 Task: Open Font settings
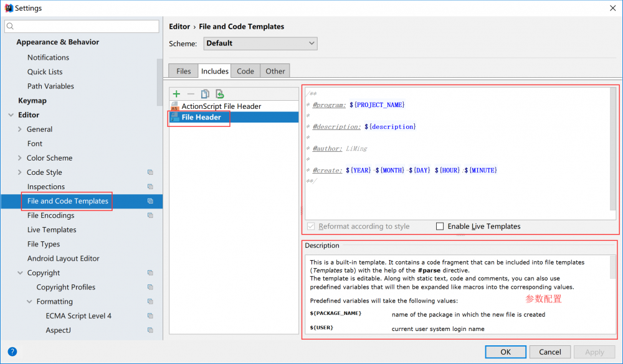[x=34, y=144]
